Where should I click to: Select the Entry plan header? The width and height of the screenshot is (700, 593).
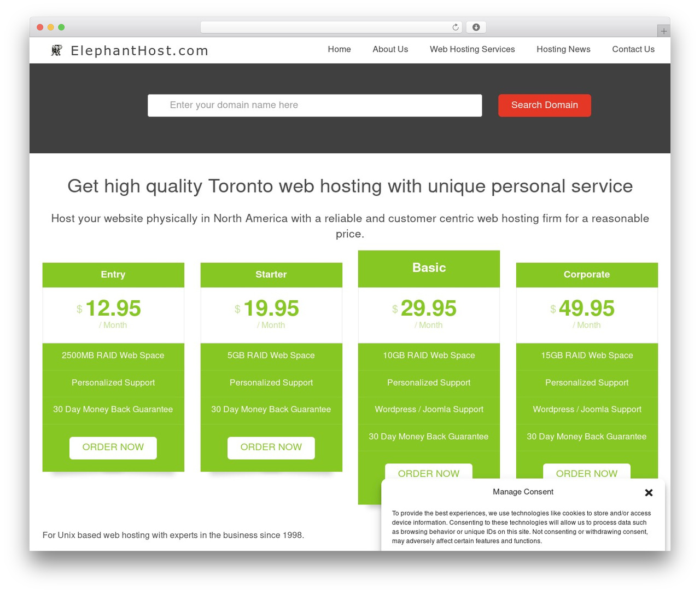(113, 275)
